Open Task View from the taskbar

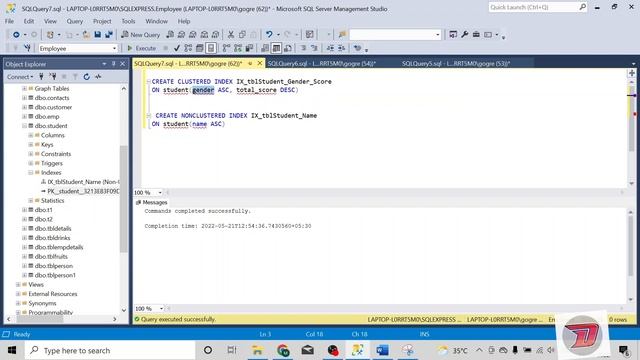232,350
